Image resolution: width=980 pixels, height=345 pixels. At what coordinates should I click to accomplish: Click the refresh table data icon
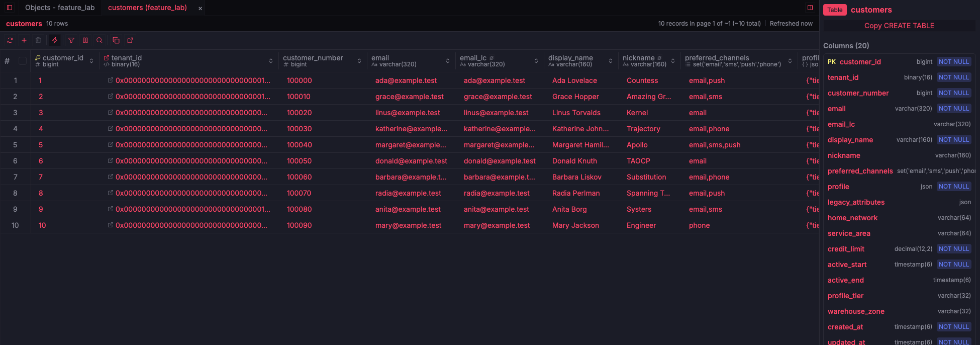(x=10, y=40)
